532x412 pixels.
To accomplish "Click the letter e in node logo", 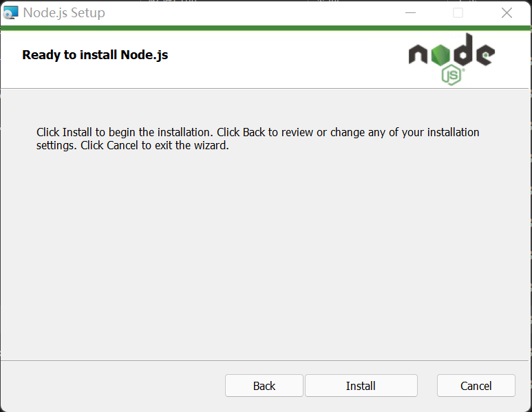I will point(485,54).
